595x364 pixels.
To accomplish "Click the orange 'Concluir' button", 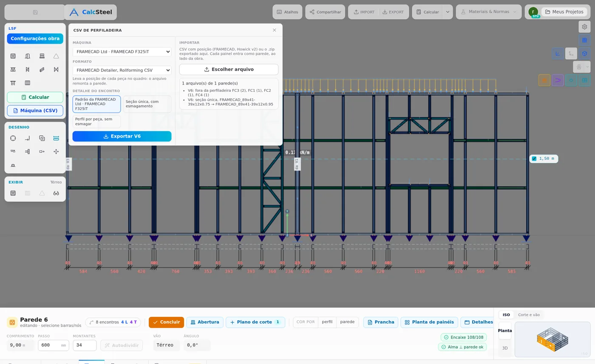I will pos(166,322).
